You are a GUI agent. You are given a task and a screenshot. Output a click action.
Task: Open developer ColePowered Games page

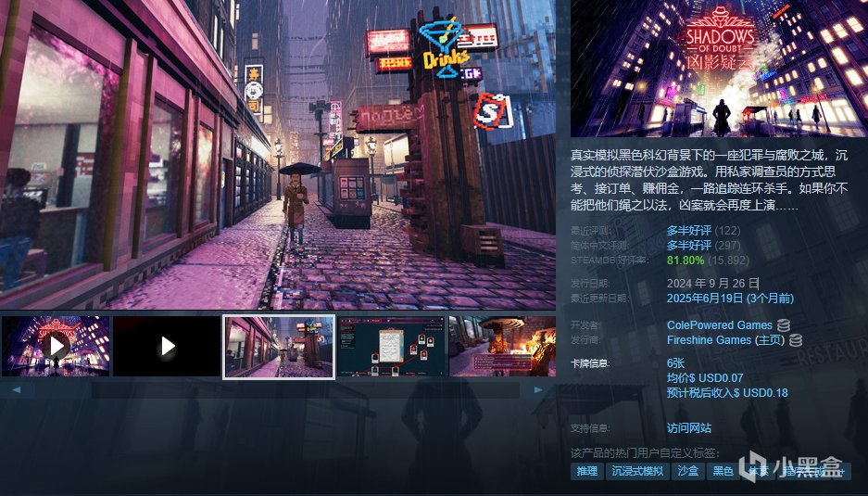[719, 325]
